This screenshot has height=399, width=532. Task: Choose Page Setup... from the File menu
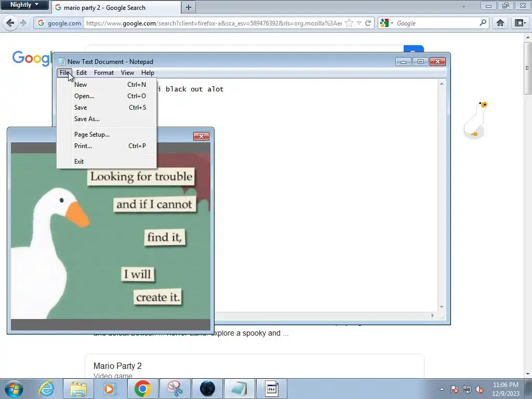(x=107, y=135)
